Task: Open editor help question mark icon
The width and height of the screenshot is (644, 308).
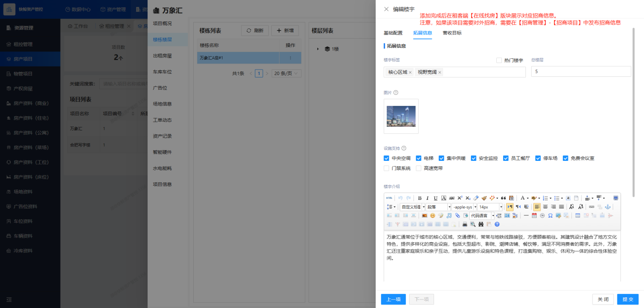Action: 497,224
